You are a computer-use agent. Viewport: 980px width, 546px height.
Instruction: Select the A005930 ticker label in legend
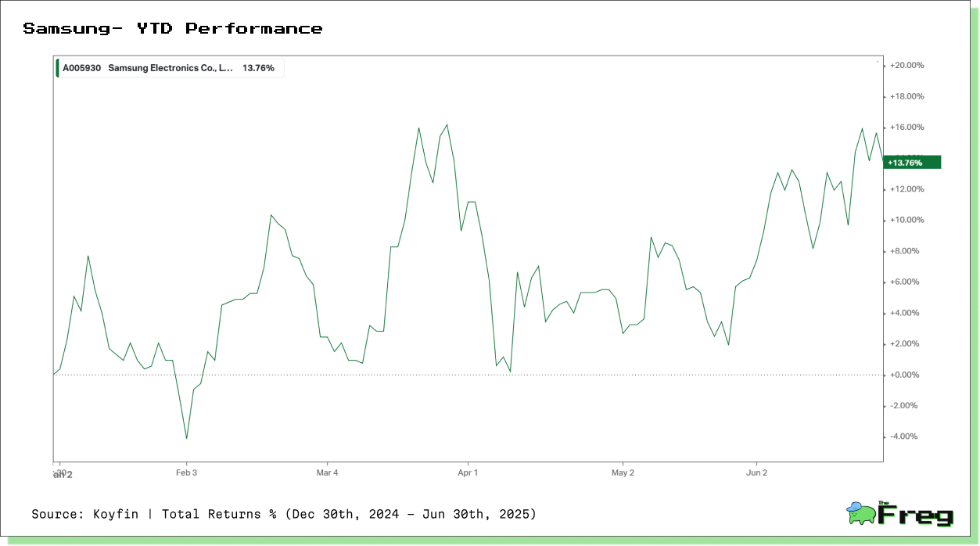click(81, 68)
